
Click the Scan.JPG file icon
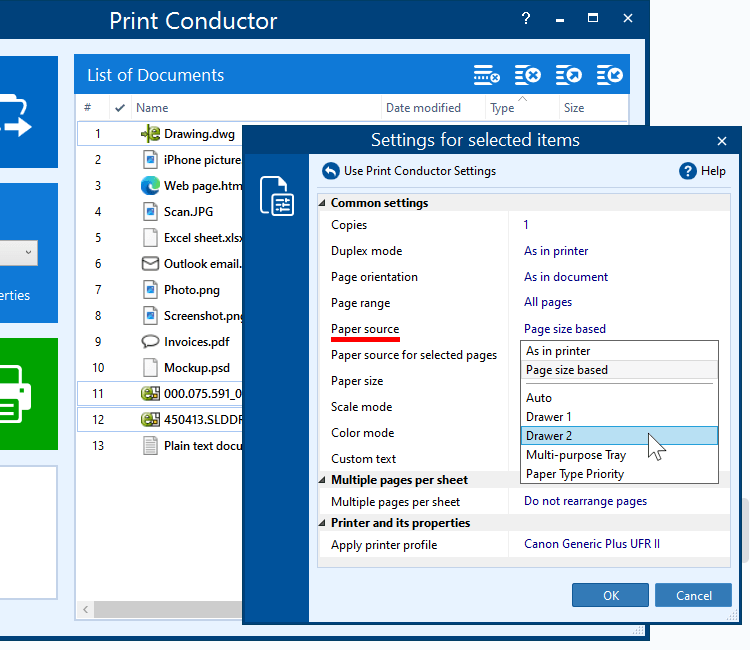click(x=150, y=211)
